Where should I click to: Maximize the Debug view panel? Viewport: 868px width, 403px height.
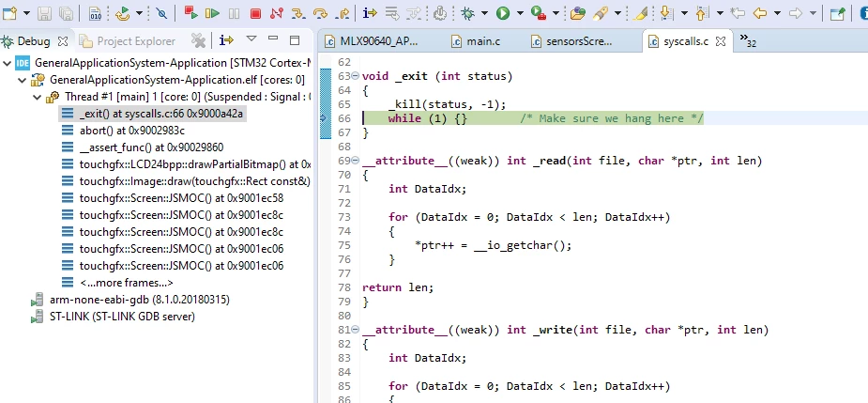(x=295, y=39)
